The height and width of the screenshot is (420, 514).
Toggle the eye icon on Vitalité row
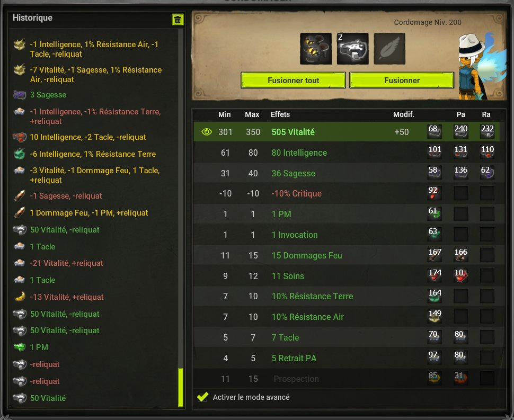[207, 132]
